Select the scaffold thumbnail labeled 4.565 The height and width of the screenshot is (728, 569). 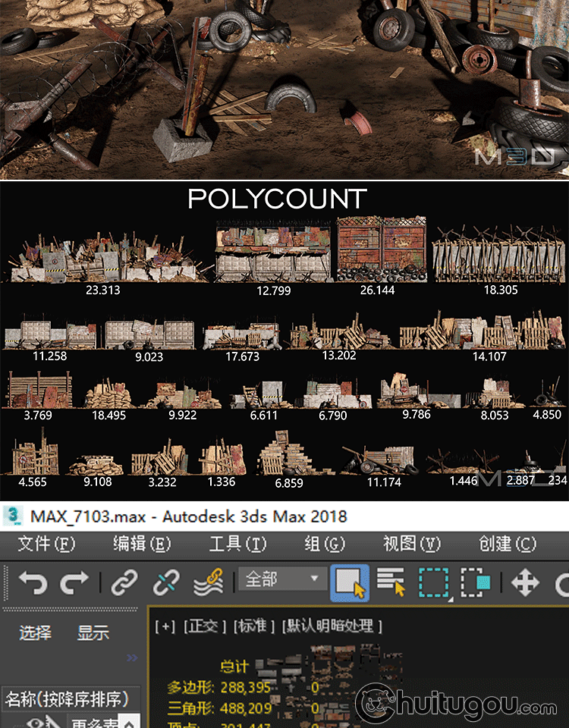click(x=33, y=451)
